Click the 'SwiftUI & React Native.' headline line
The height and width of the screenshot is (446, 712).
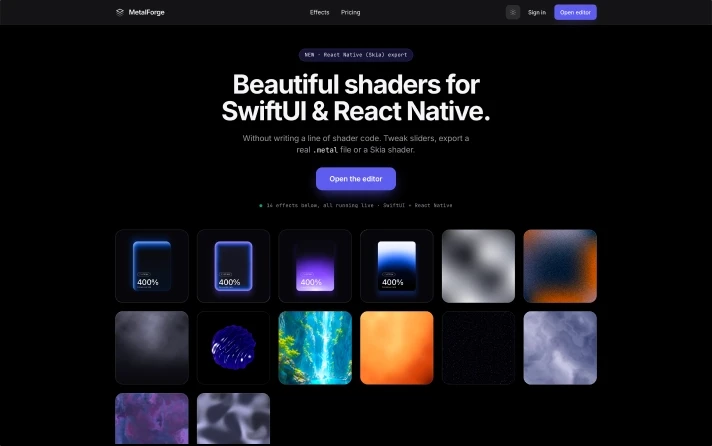click(x=356, y=111)
